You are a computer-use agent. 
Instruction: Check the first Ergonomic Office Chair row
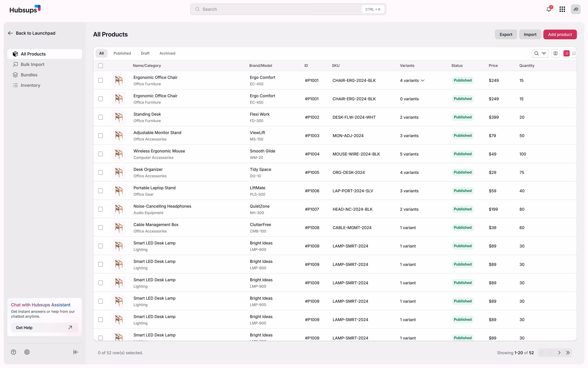click(100, 80)
